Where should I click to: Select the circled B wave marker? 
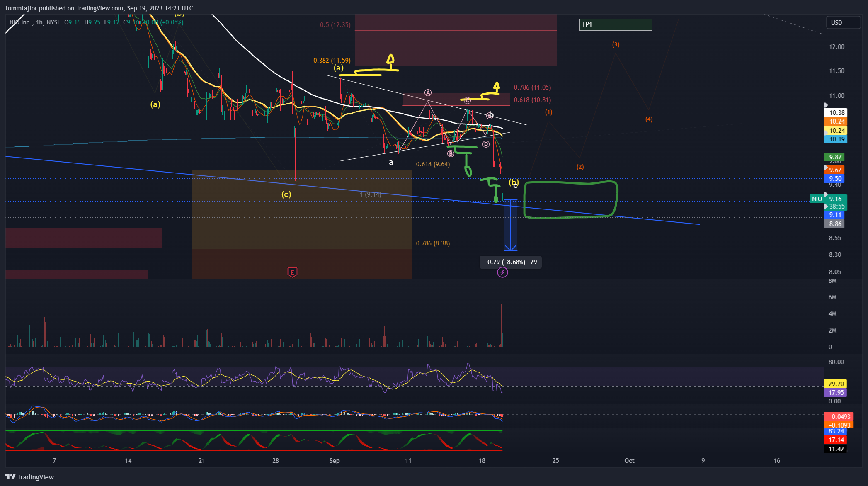tap(451, 153)
